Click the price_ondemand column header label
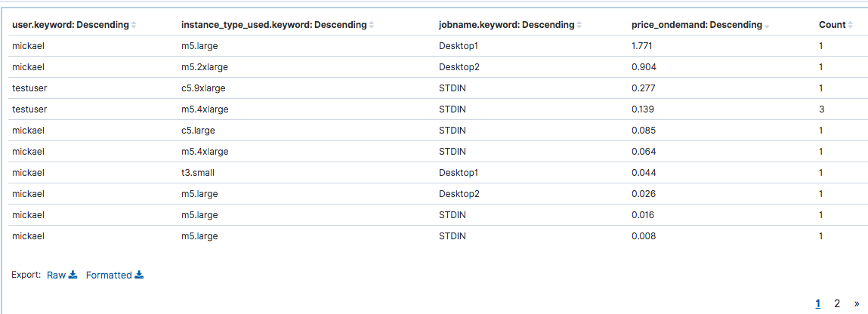 697,25
